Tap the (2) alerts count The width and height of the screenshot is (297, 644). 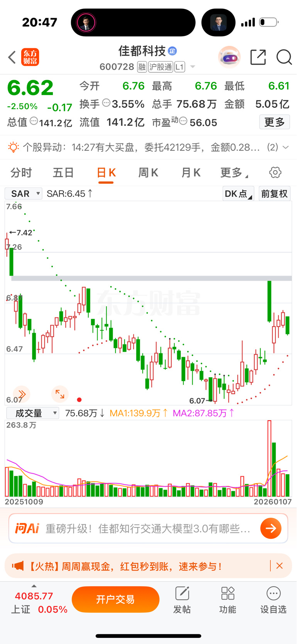point(273,147)
